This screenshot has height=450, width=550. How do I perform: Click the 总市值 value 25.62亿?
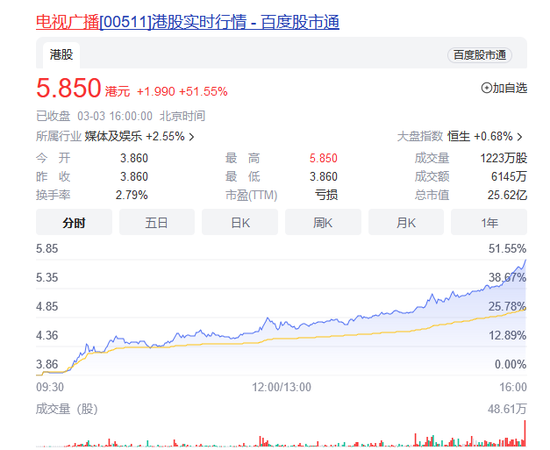pyautogui.click(x=507, y=195)
